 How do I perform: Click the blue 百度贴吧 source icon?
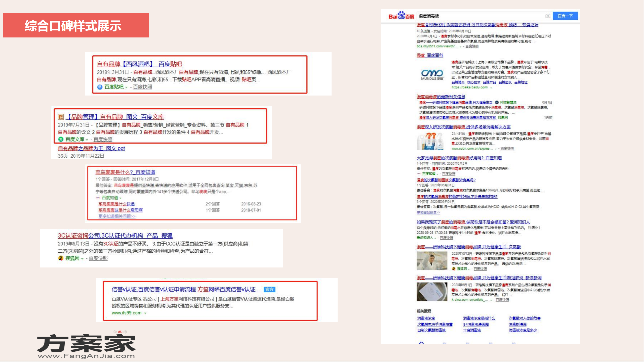click(100, 87)
